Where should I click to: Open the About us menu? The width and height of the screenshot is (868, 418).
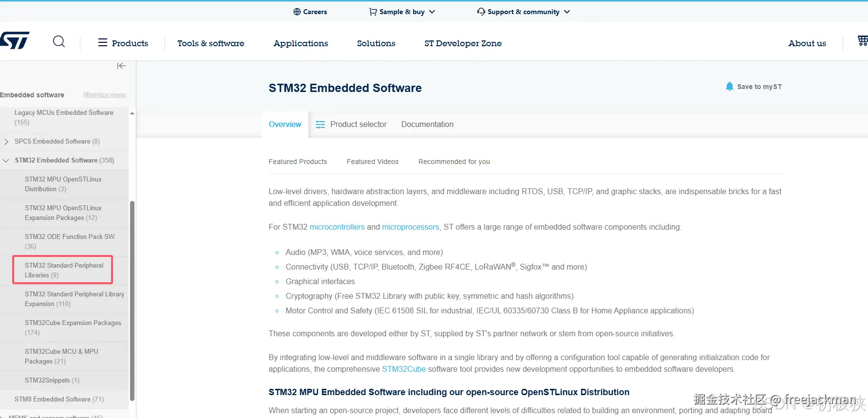click(807, 43)
